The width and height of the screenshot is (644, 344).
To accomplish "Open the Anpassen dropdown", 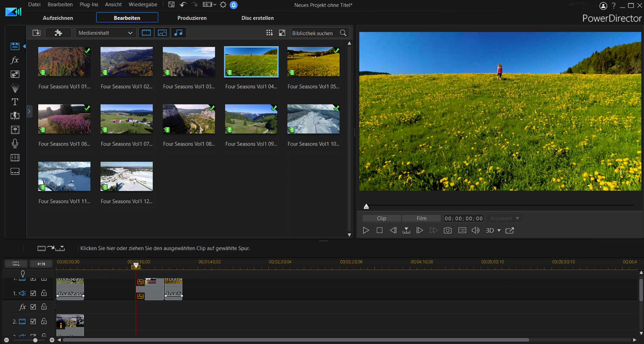I will tap(504, 218).
